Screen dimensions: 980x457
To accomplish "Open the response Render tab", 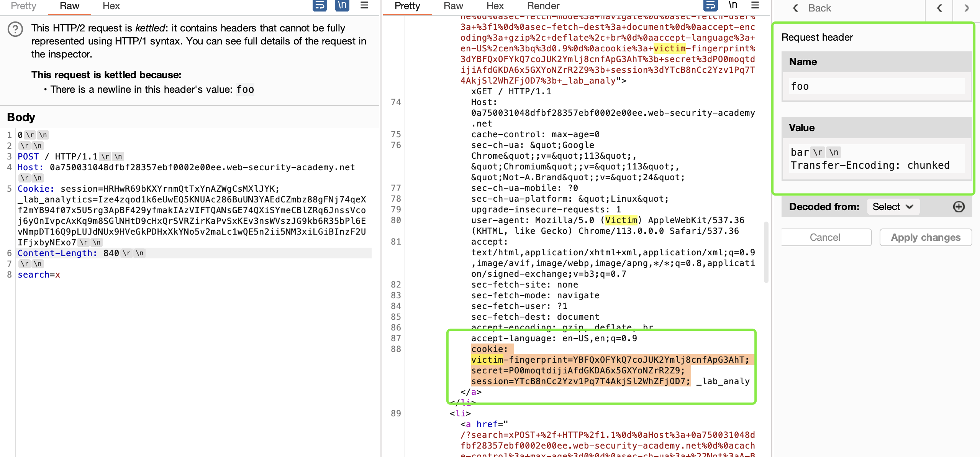I will coord(543,6).
